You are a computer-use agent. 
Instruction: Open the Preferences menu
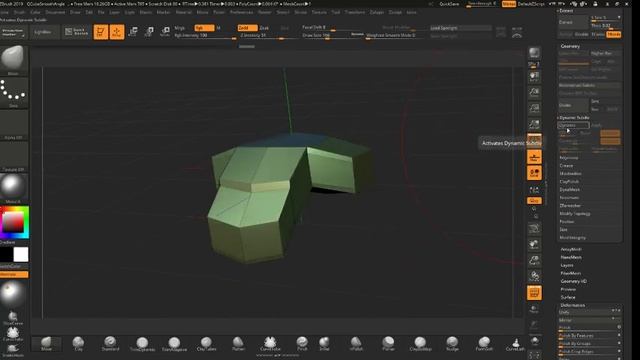pyautogui.click(x=241, y=12)
